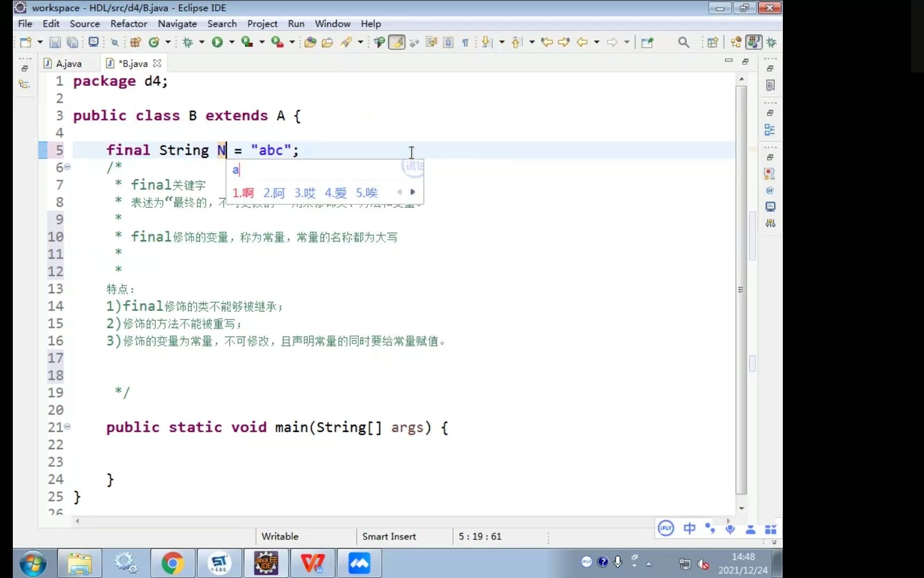Toggle Block Selection Mode icon
Viewport: 924px width, 578px height.
[449, 42]
